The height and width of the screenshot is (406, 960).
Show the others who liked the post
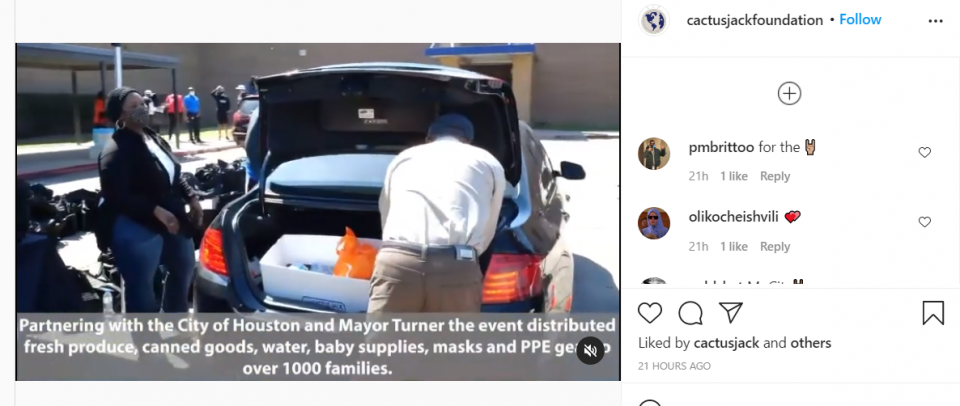click(x=811, y=343)
